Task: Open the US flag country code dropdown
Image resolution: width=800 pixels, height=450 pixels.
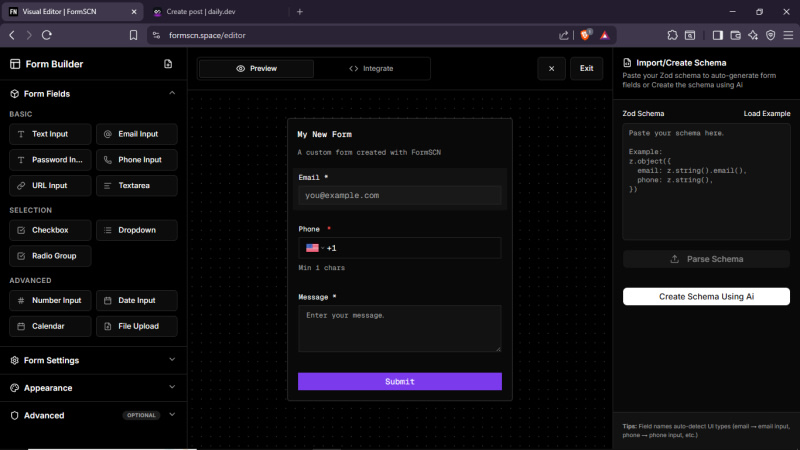Action: 315,248
